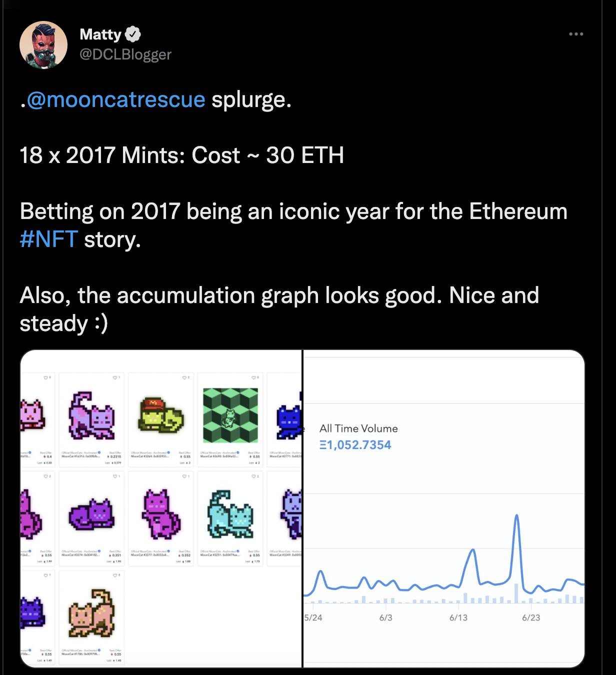Click the @DCLBlogger handle
The width and height of the screenshot is (616, 675).
pyautogui.click(x=125, y=54)
